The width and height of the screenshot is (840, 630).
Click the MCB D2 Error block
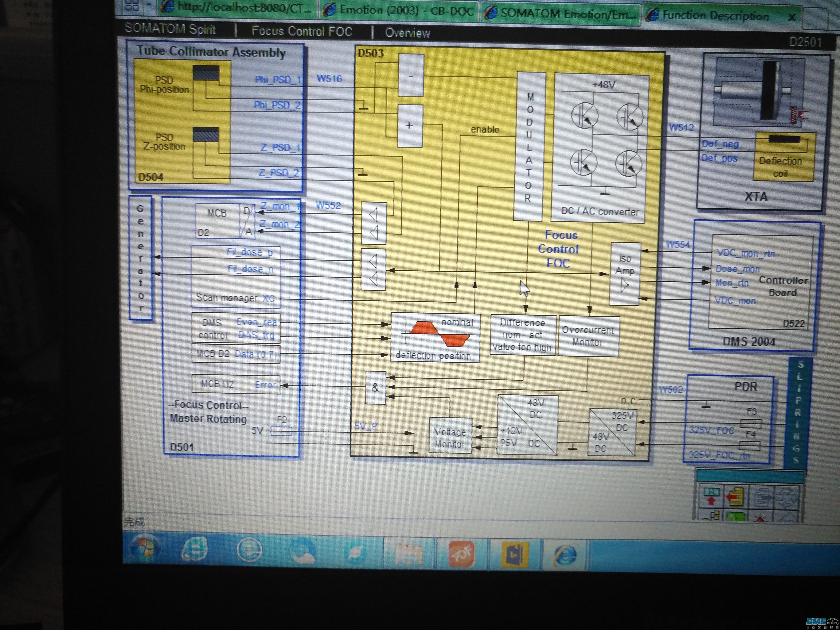[x=236, y=384]
